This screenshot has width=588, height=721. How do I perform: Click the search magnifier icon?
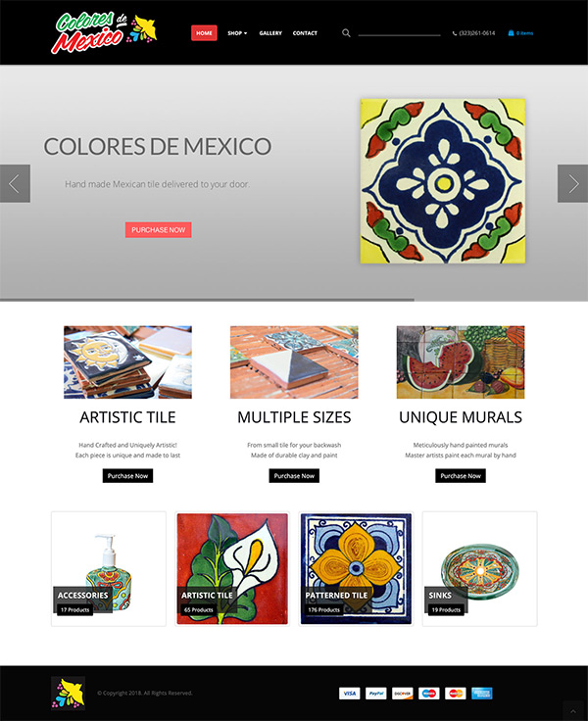[346, 33]
